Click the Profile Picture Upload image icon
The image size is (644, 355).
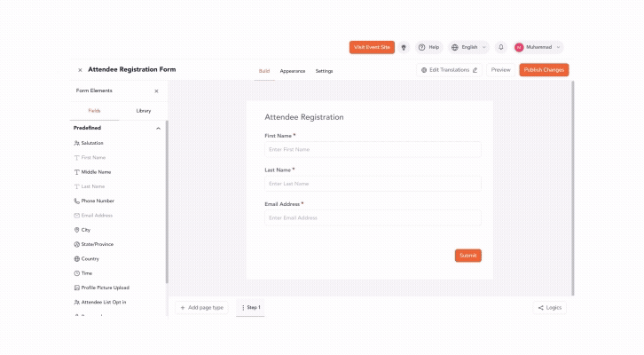pos(76,288)
